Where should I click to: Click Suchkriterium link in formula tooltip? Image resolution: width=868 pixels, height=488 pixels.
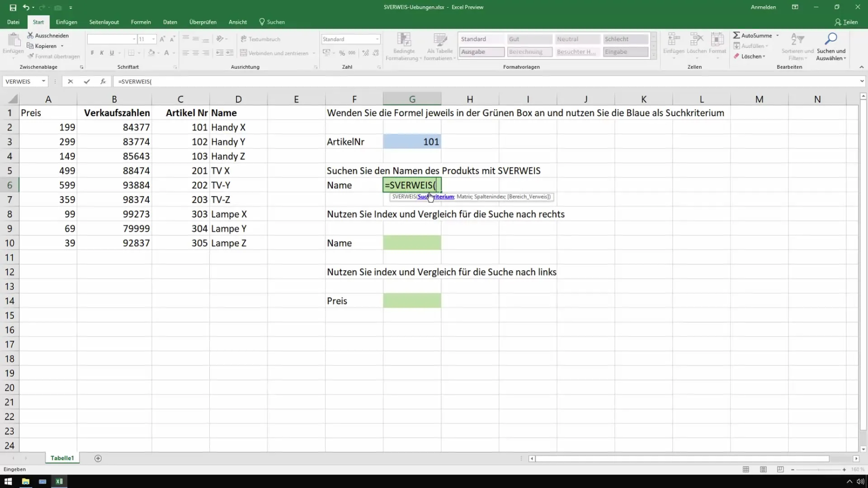click(436, 197)
